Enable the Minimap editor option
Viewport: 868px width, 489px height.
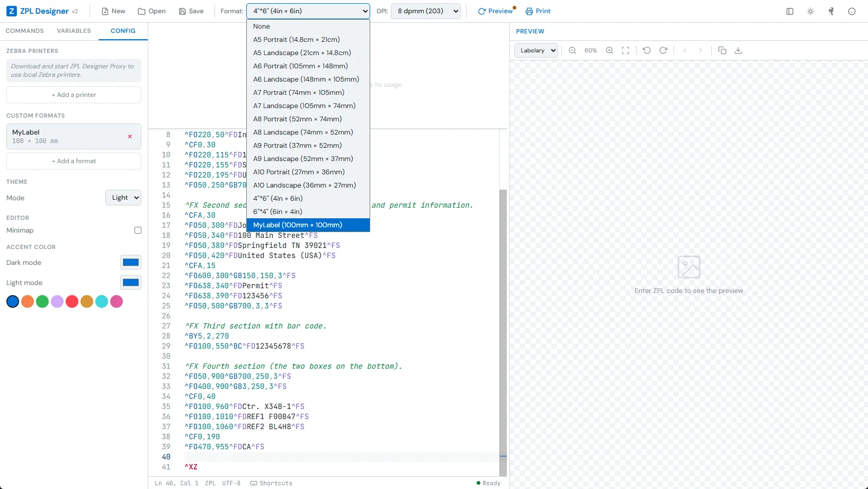[138, 230]
